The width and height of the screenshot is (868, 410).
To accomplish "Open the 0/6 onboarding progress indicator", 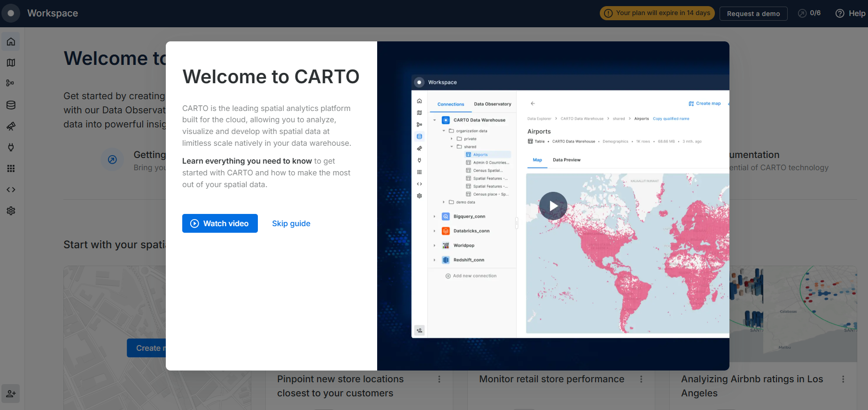I will (x=809, y=13).
